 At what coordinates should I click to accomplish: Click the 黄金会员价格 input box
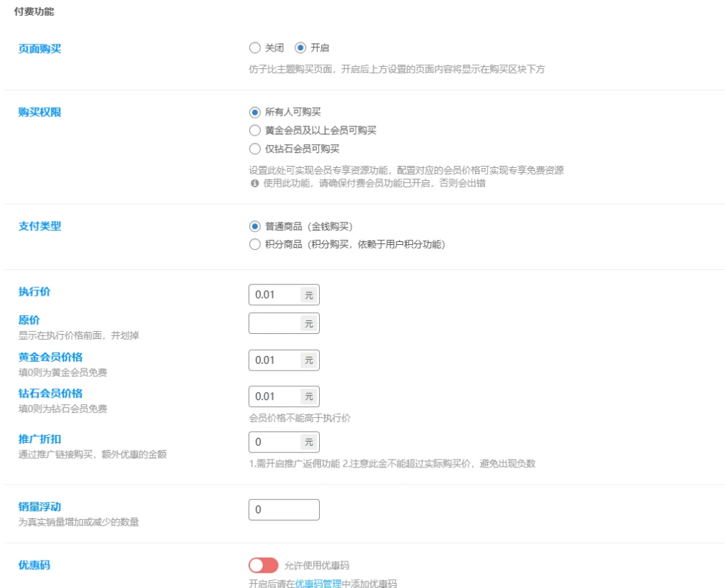pyautogui.click(x=274, y=360)
